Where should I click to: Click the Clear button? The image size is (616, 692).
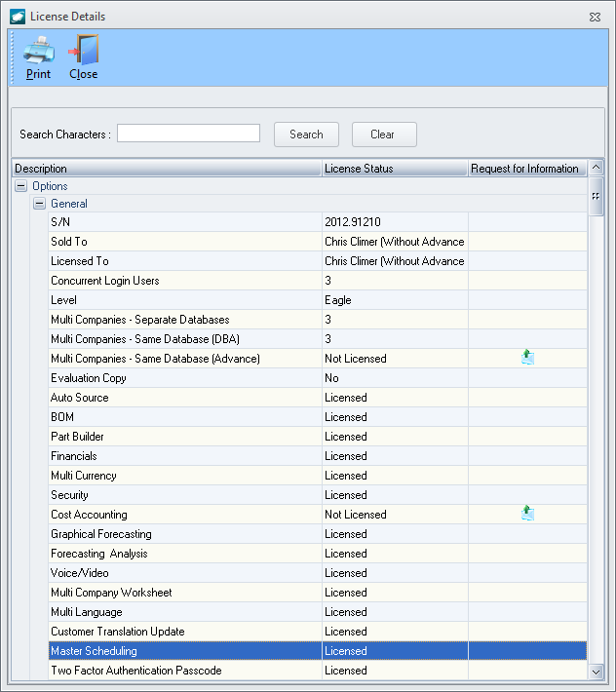click(384, 135)
